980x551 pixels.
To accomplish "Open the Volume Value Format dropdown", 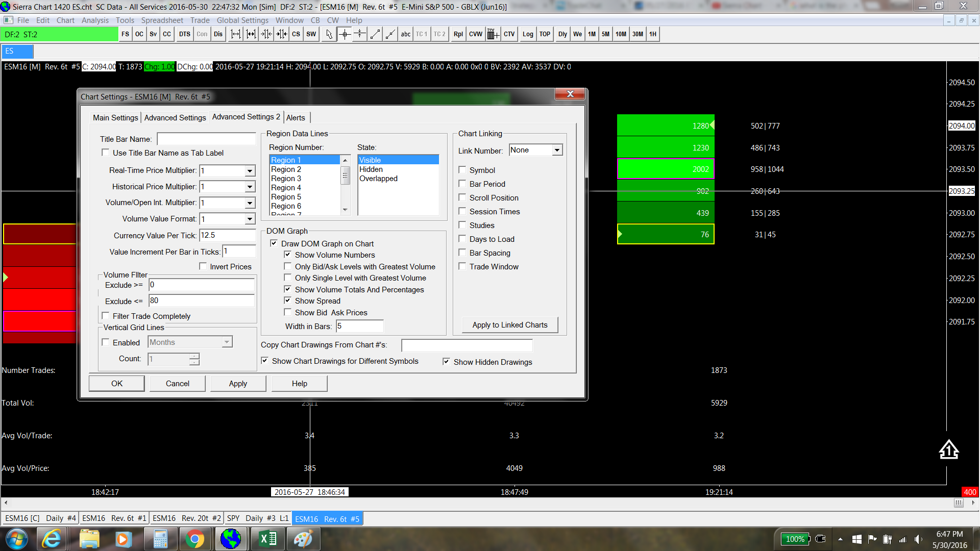I will point(250,219).
